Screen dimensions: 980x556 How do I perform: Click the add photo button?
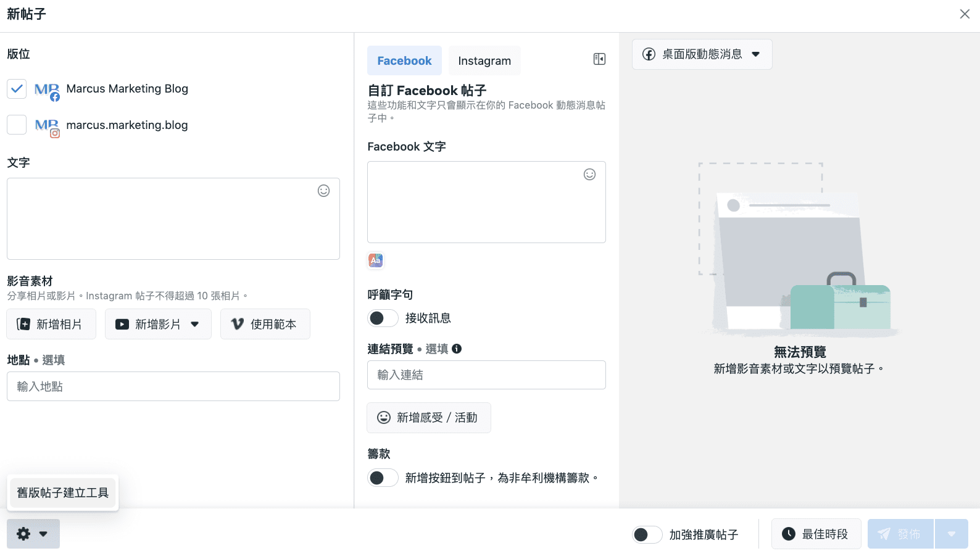(x=51, y=325)
